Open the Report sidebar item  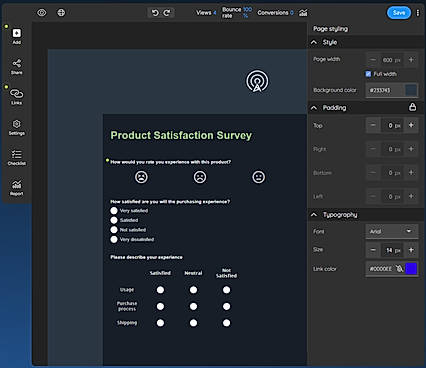17,188
